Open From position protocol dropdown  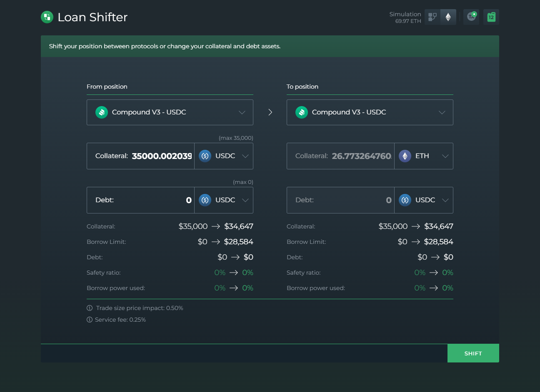point(170,112)
